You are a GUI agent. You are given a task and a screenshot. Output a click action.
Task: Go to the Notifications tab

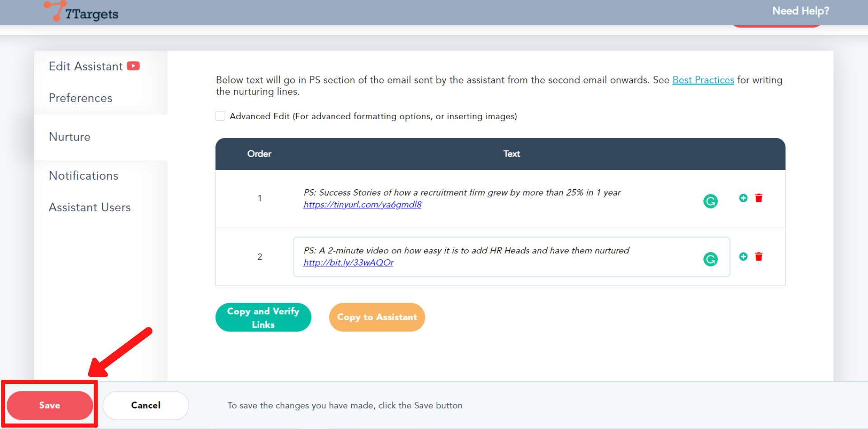(x=84, y=176)
